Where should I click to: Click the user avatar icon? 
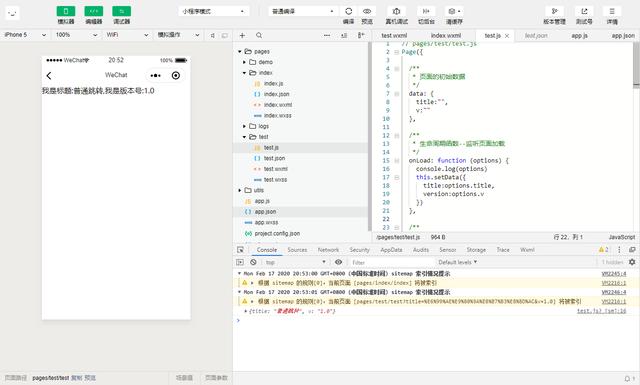[12, 13]
